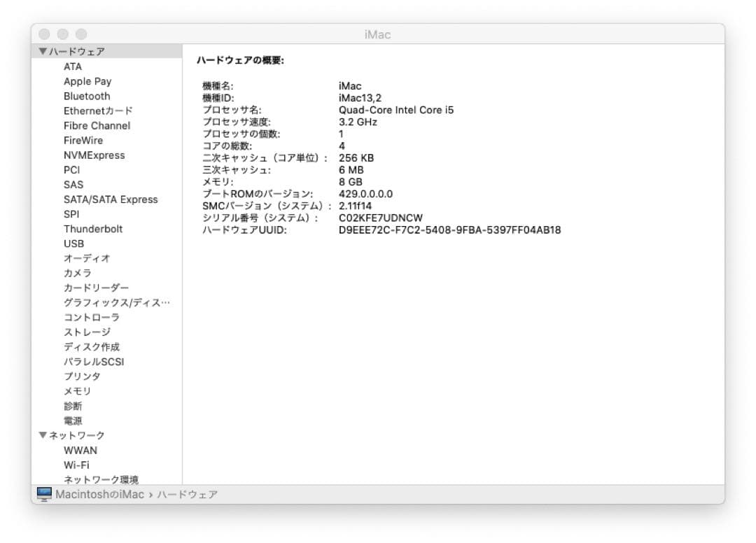
Task: Select USB in the sidebar
Action: pyautogui.click(x=73, y=244)
